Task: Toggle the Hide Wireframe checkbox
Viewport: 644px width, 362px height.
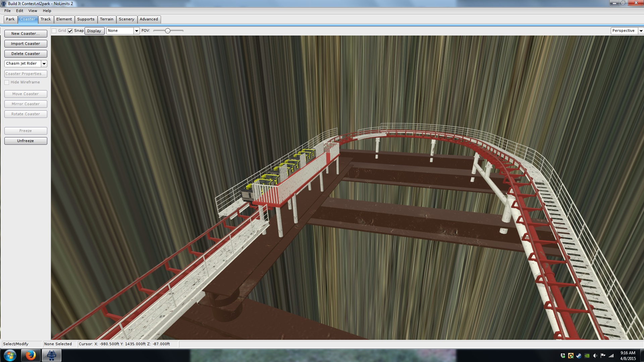Action: pyautogui.click(x=7, y=82)
